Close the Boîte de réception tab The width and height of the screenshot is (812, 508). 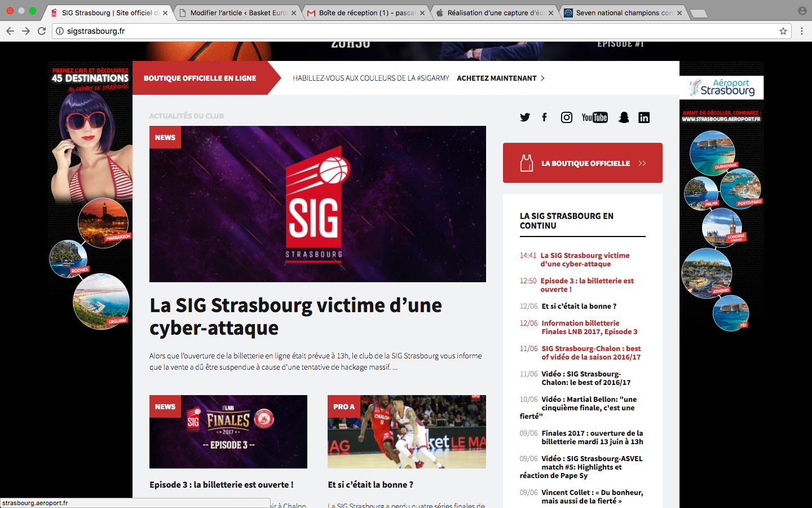tap(422, 12)
